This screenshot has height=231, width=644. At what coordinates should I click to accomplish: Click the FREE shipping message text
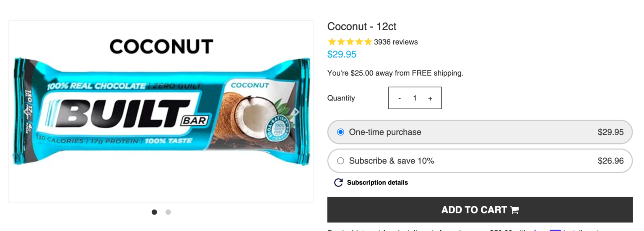click(395, 73)
